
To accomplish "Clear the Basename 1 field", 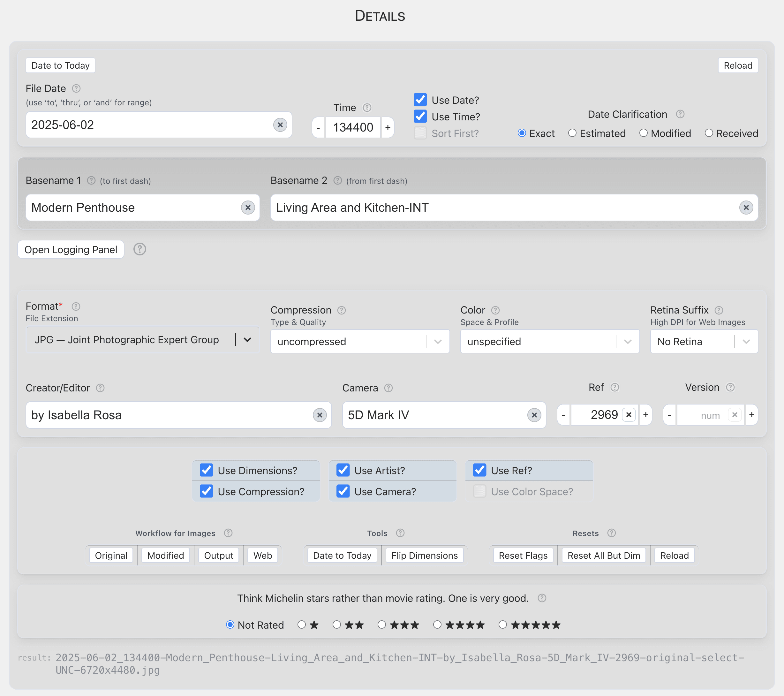I will point(248,208).
